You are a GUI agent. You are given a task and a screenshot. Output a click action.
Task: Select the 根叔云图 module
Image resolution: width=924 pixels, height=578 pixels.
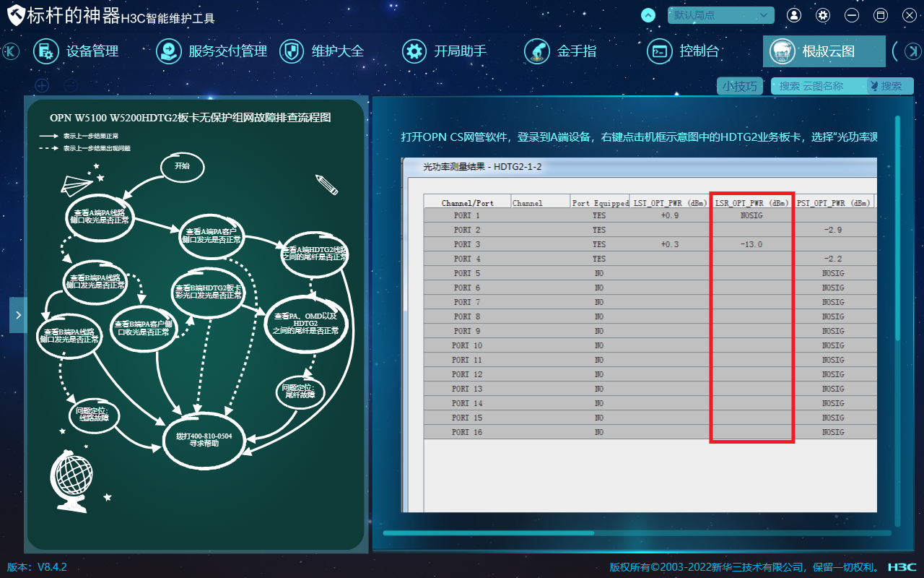pos(824,51)
